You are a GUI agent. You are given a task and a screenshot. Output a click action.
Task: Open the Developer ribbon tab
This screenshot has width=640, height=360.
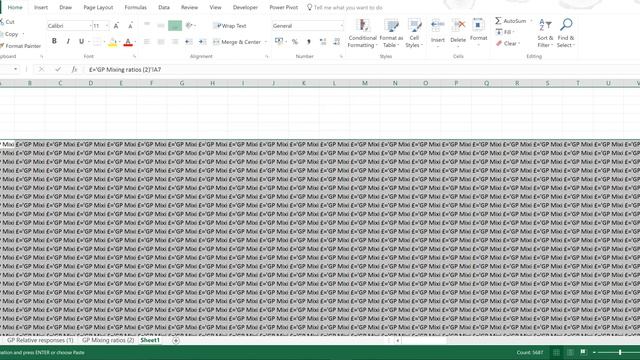pyautogui.click(x=245, y=7)
